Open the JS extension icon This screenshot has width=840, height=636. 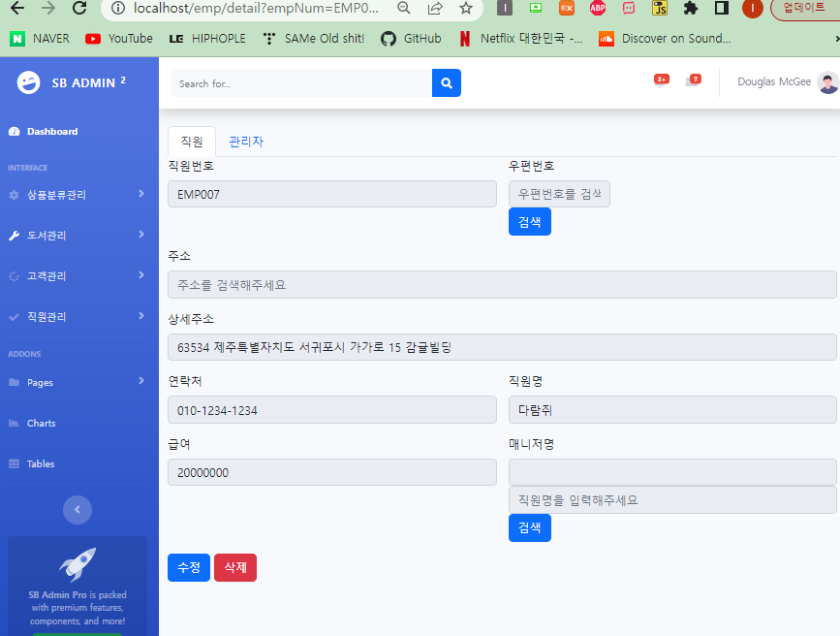point(660,8)
